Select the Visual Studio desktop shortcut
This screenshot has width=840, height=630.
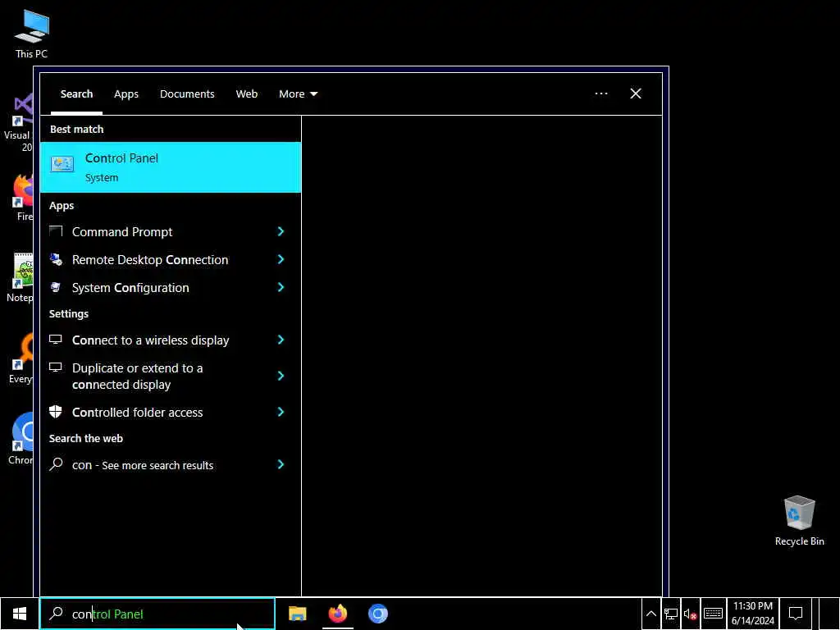pyautogui.click(x=18, y=122)
